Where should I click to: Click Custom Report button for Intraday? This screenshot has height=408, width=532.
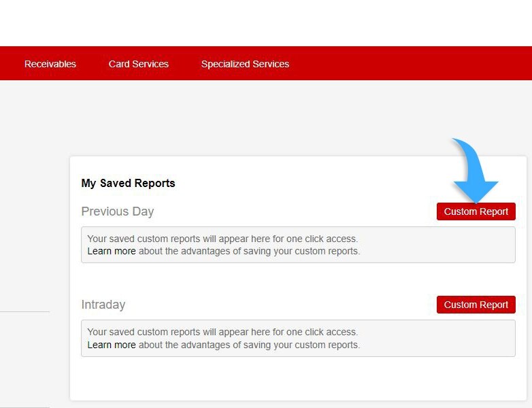click(476, 305)
